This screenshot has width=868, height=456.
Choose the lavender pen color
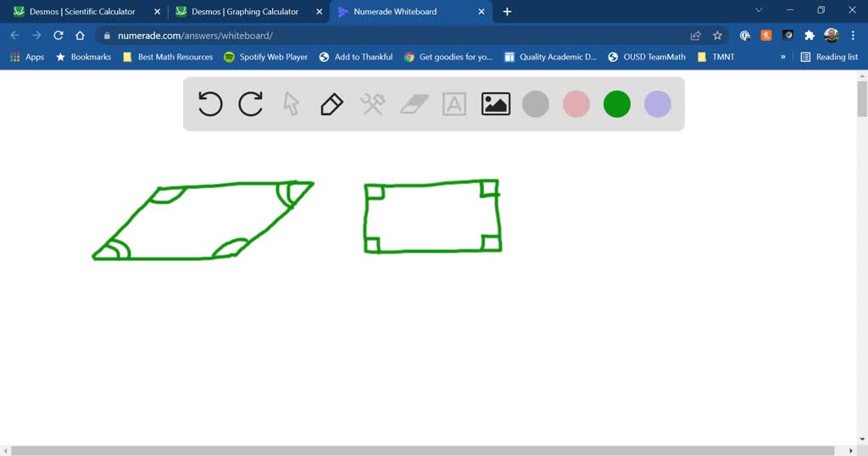pos(658,104)
